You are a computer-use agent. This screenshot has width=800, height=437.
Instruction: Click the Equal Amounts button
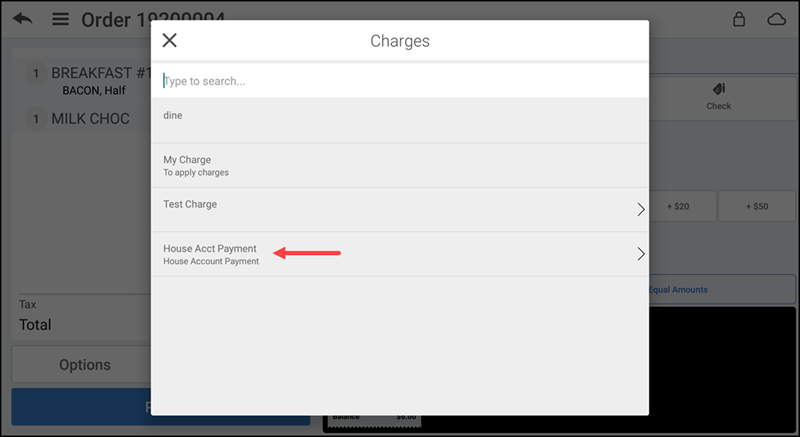pyautogui.click(x=722, y=290)
